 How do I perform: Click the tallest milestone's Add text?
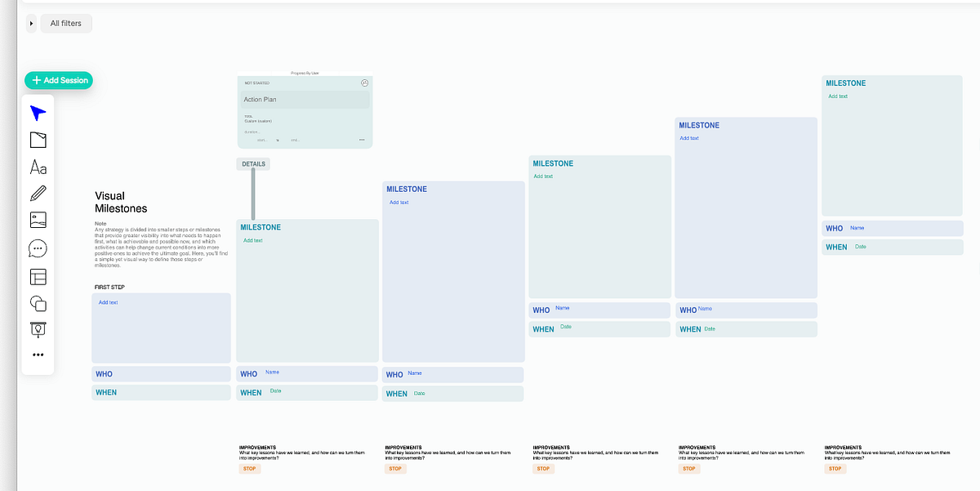[x=838, y=96]
